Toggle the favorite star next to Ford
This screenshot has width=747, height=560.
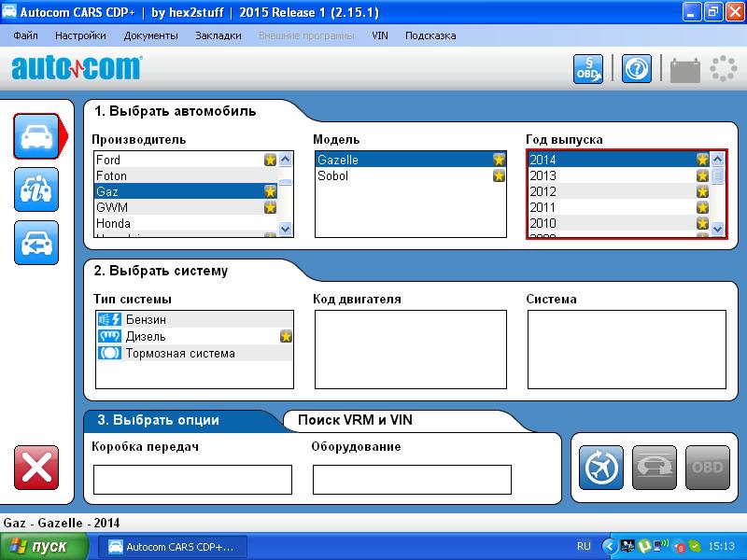[x=270, y=161]
